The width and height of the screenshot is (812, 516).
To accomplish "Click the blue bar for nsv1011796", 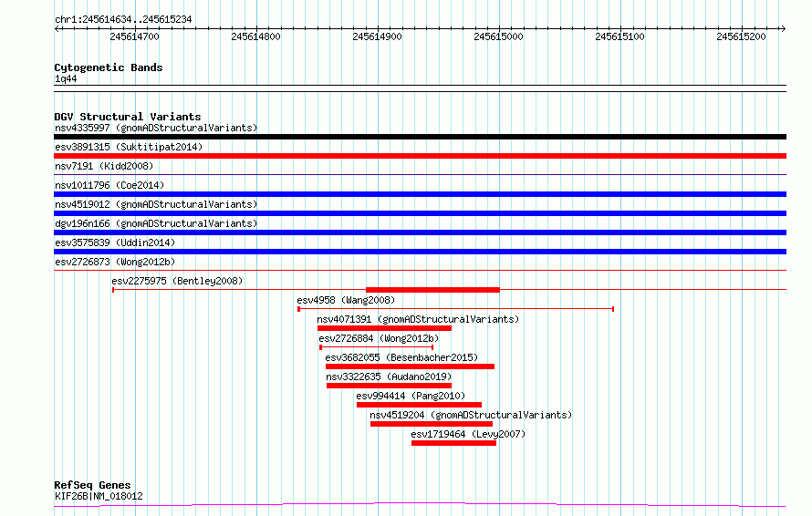I will click(x=420, y=194).
